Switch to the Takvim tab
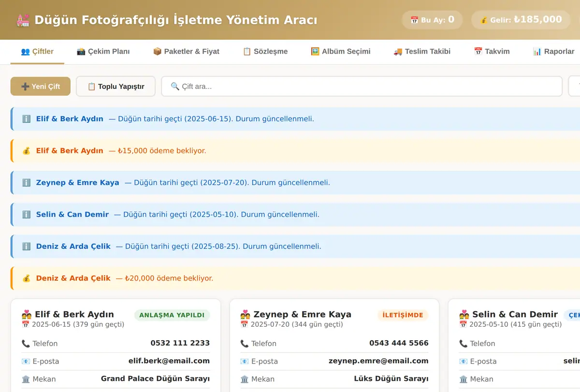The height and width of the screenshot is (392, 580). (x=492, y=51)
